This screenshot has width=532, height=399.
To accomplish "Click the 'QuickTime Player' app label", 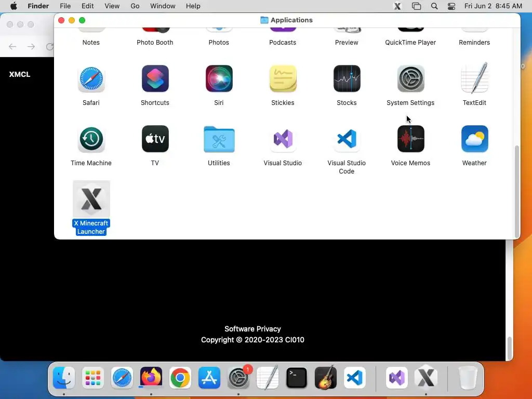I will (410, 43).
